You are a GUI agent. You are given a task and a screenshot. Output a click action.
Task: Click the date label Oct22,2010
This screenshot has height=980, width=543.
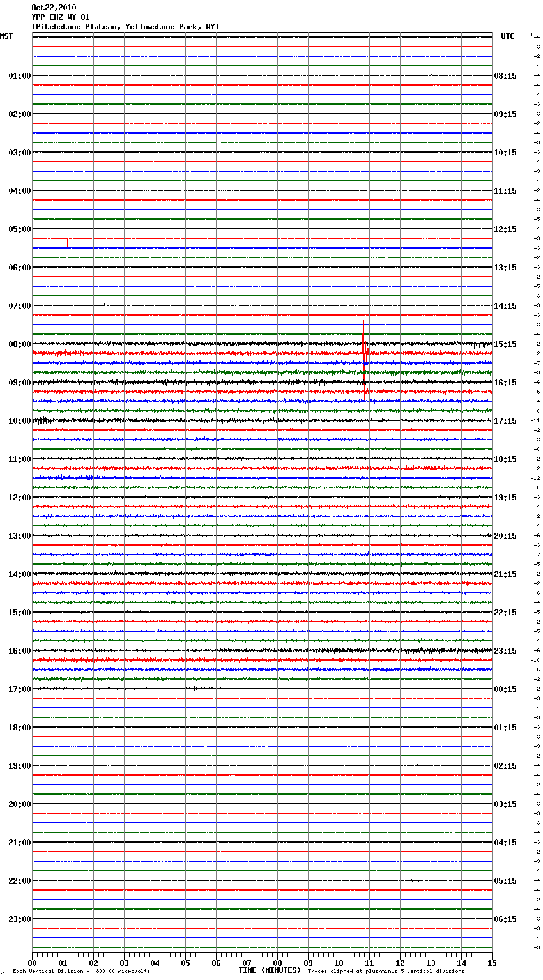tap(54, 8)
